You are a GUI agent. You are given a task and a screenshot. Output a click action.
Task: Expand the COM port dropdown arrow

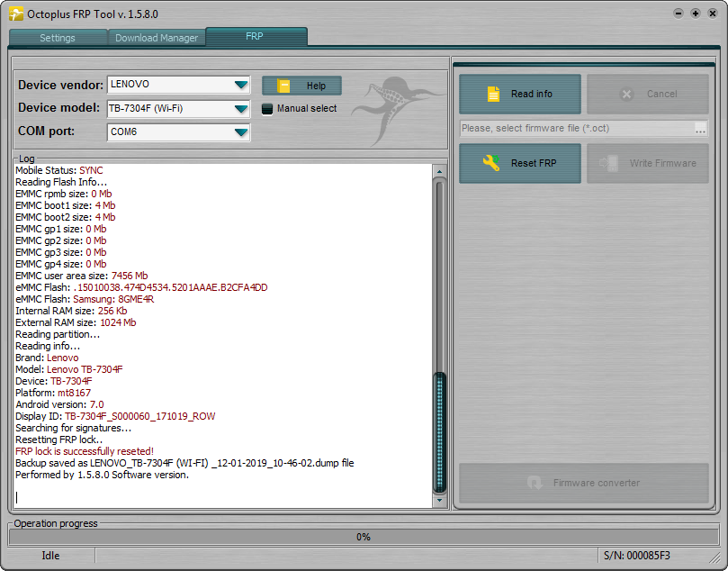click(x=241, y=132)
